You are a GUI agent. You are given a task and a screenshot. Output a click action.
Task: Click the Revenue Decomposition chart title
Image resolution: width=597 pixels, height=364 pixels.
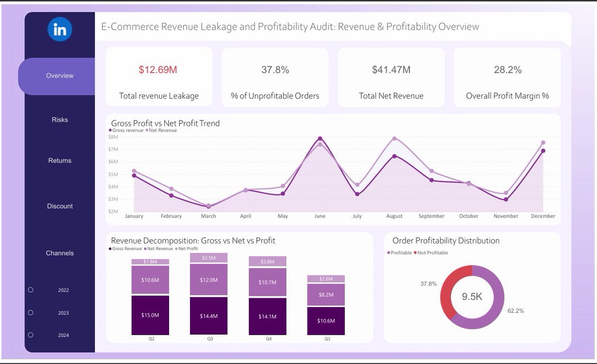[x=193, y=241]
